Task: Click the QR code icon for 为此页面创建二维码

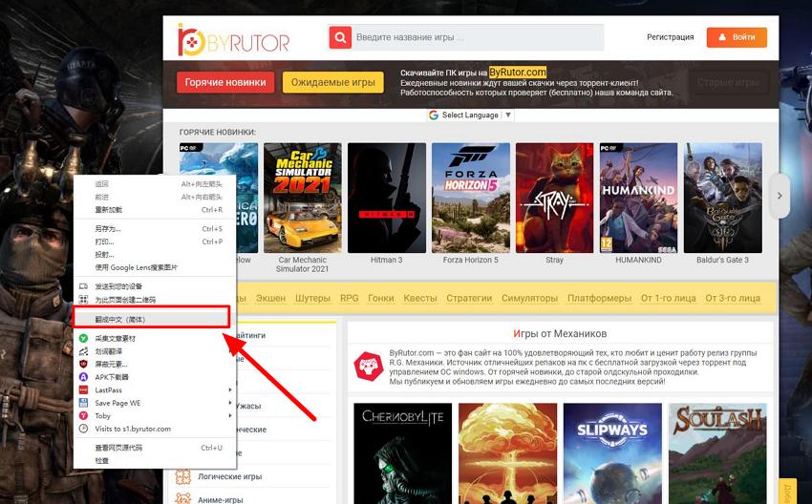Action: coord(84,300)
